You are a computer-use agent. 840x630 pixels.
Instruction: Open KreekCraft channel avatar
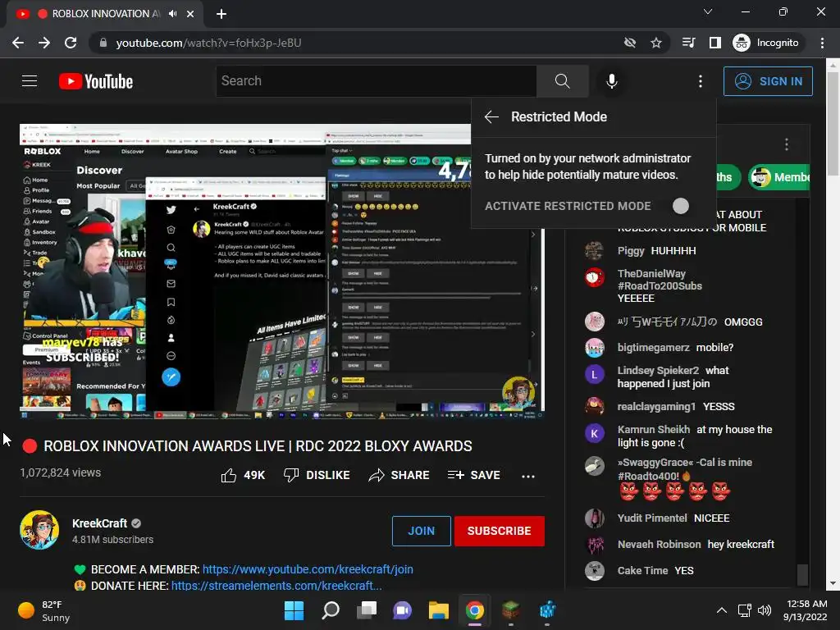click(x=39, y=530)
